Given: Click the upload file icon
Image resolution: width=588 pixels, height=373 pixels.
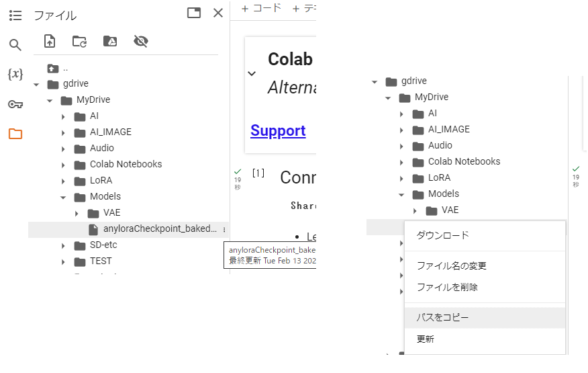Looking at the screenshot, I should (x=50, y=42).
